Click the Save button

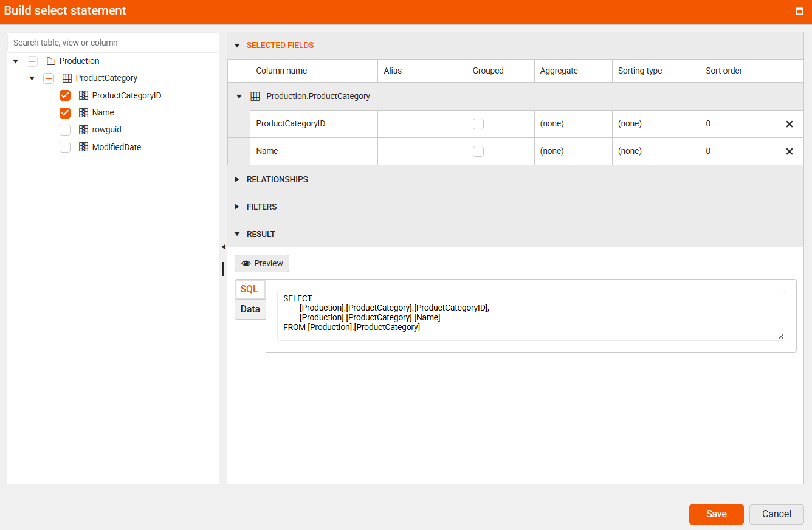(716, 514)
